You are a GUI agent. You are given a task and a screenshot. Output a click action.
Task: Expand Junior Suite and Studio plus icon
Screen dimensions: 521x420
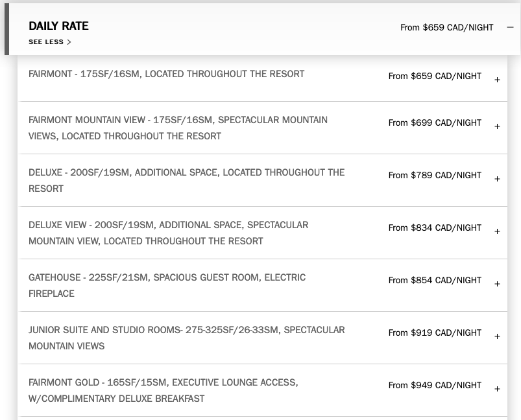tap(497, 336)
